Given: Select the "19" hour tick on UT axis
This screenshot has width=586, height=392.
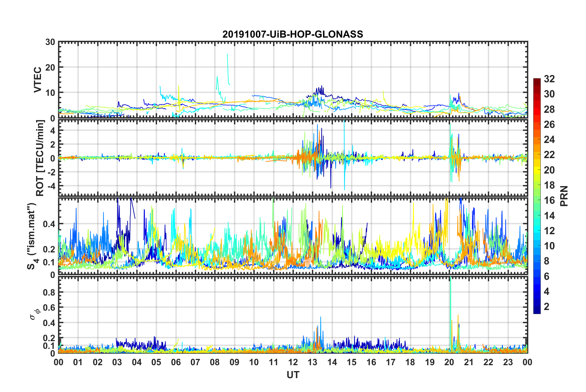Looking at the screenshot, I should 430,362.
